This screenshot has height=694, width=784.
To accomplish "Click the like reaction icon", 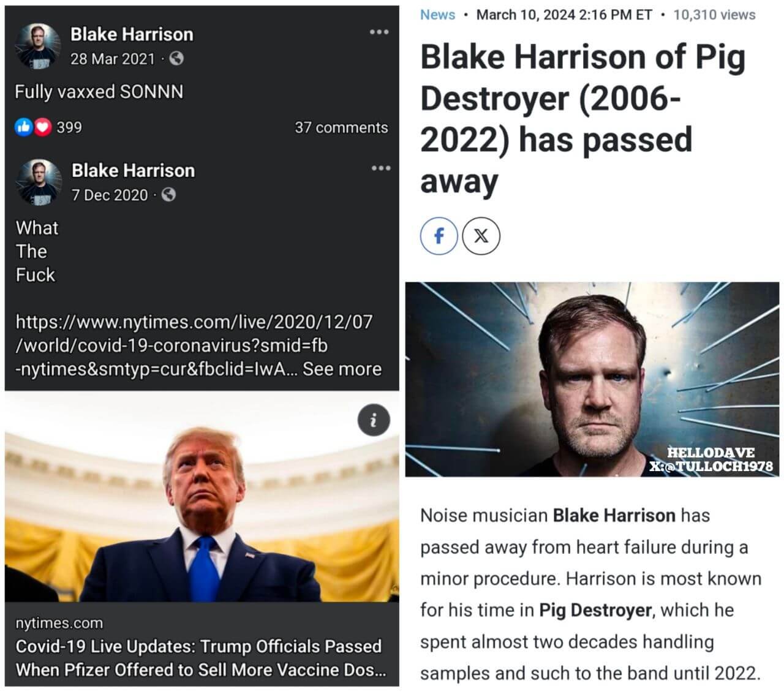I will [x=23, y=127].
